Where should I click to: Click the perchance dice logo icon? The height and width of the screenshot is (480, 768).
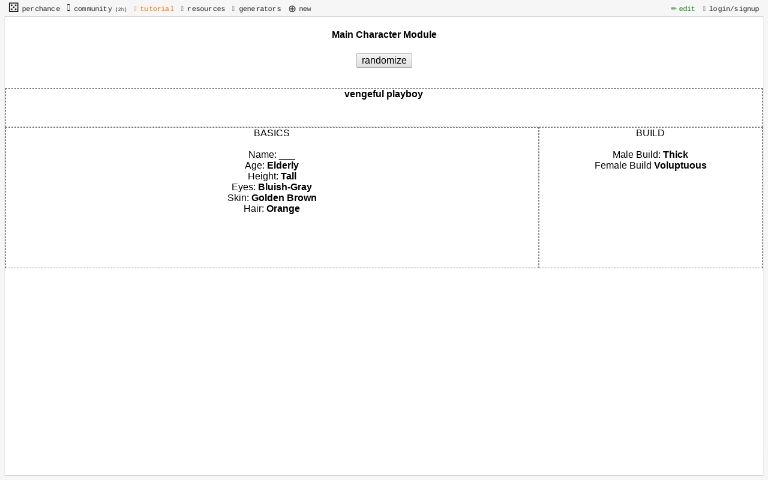click(13, 8)
